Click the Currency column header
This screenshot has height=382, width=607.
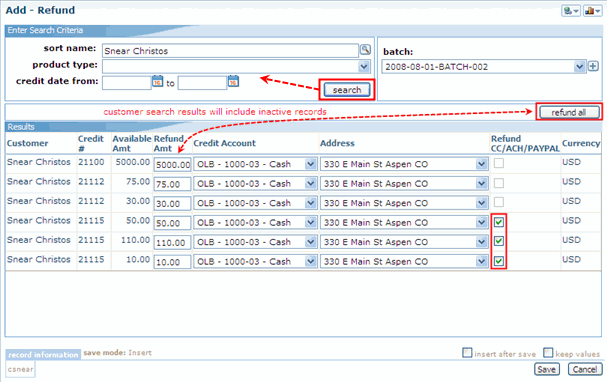click(x=581, y=143)
